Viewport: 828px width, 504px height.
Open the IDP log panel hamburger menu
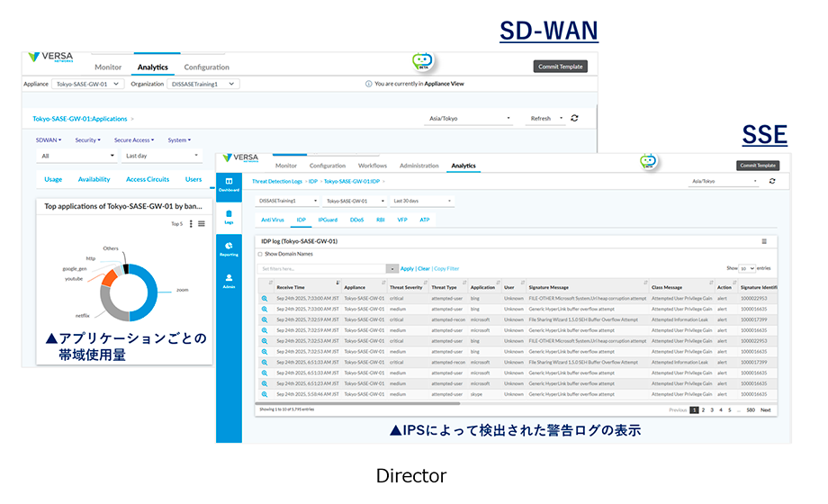[764, 241]
